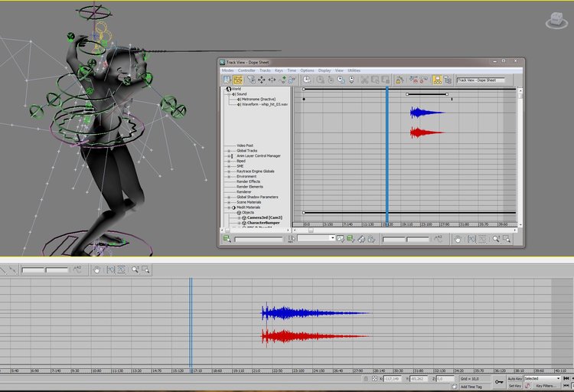This screenshot has height=392, width=574.
Task: Toggle the Modify Child Keys icon
Action: pos(448,80)
